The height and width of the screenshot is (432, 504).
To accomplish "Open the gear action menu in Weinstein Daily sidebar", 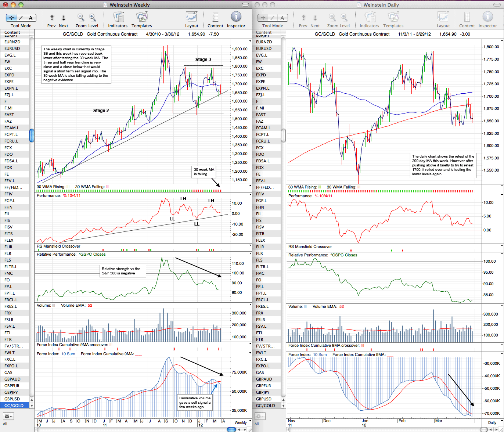I will click(260, 416).
